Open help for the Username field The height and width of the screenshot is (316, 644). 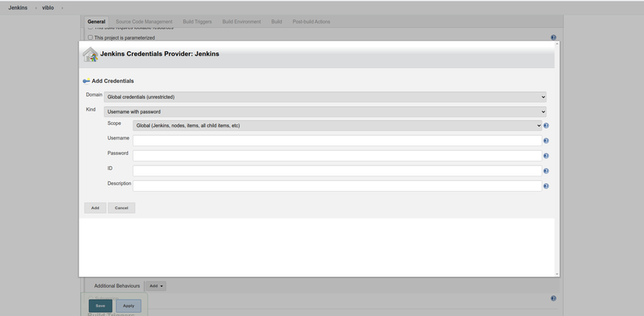point(546,140)
